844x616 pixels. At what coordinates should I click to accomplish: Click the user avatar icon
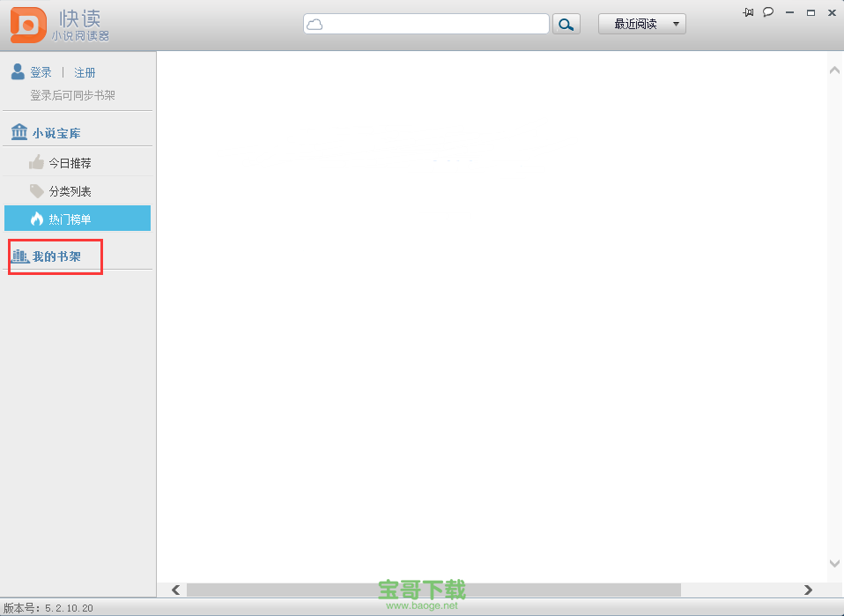coord(18,72)
